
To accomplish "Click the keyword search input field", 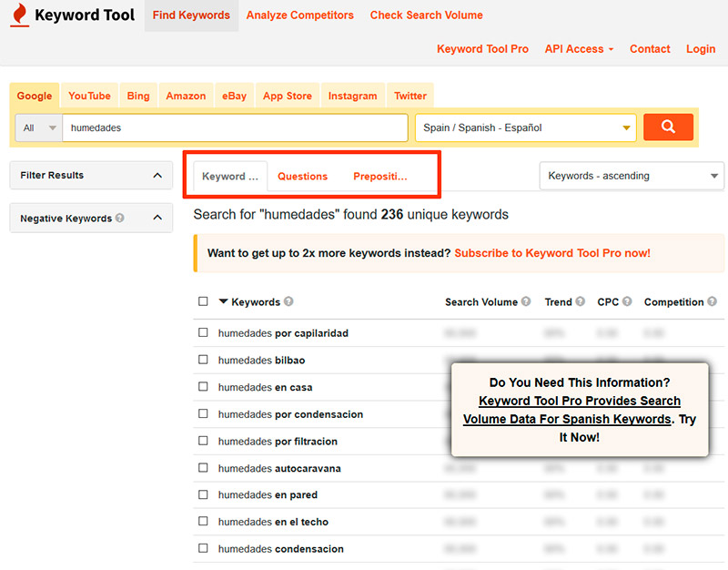I will 235,128.
